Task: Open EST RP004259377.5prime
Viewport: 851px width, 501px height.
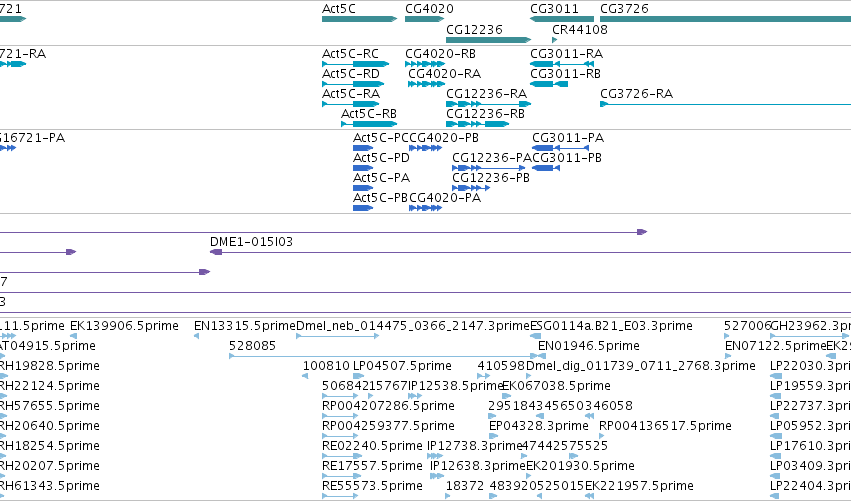Action: pyautogui.click(x=388, y=426)
